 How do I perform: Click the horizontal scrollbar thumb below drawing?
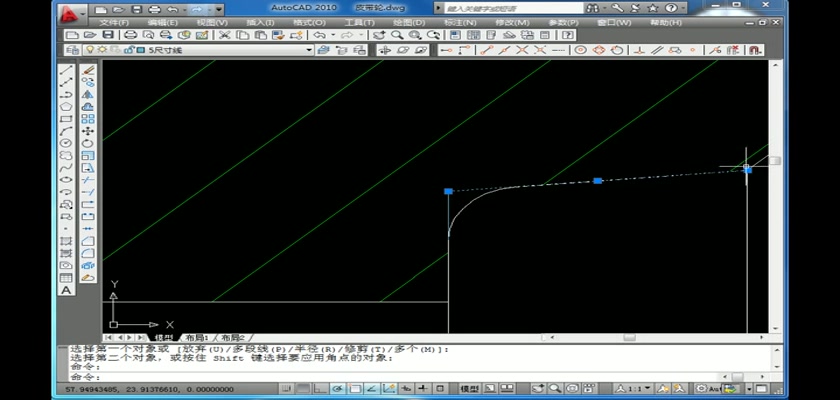(x=629, y=338)
